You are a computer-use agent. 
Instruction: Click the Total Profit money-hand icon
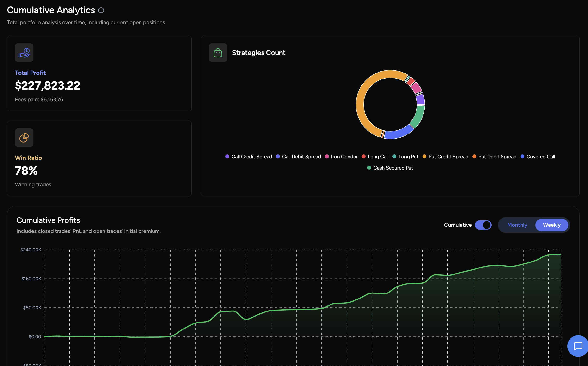coord(24,53)
